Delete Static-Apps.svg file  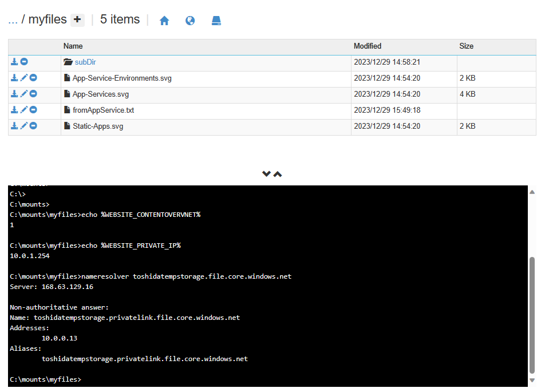point(33,126)
